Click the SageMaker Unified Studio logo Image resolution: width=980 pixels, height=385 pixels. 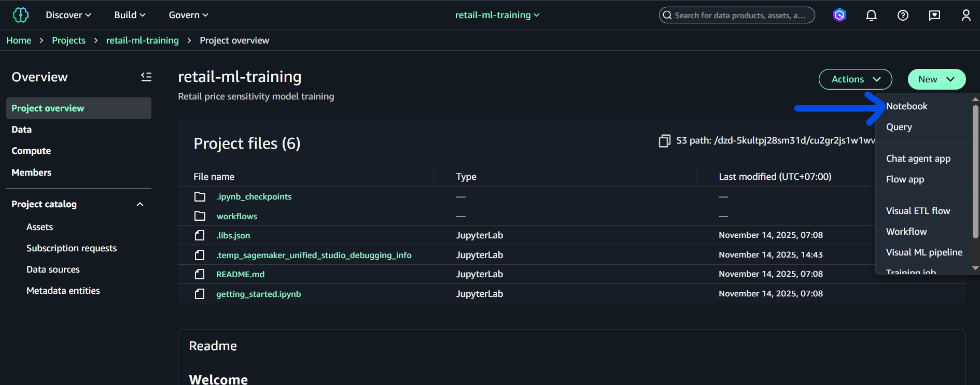click(x=21, y=15)
